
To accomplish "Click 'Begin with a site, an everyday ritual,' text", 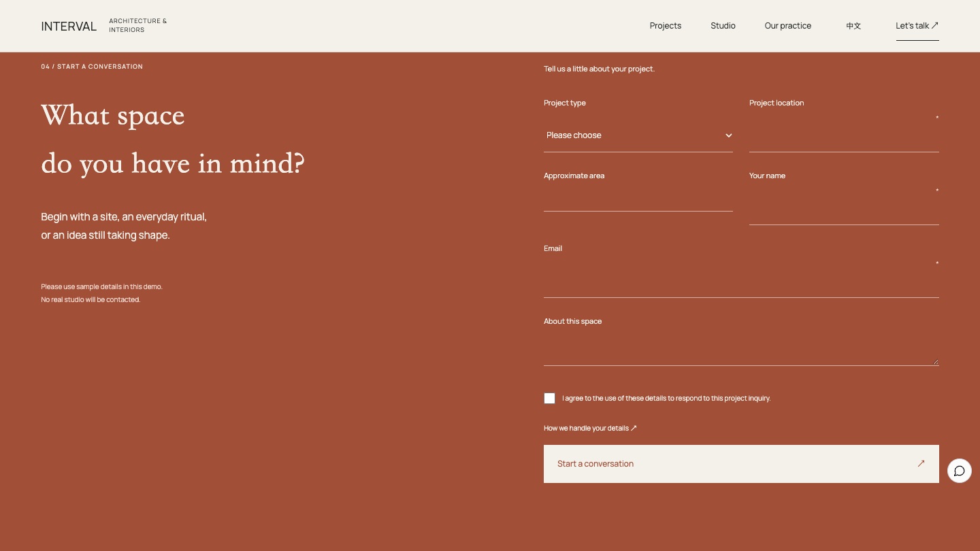I will [124, 217].
